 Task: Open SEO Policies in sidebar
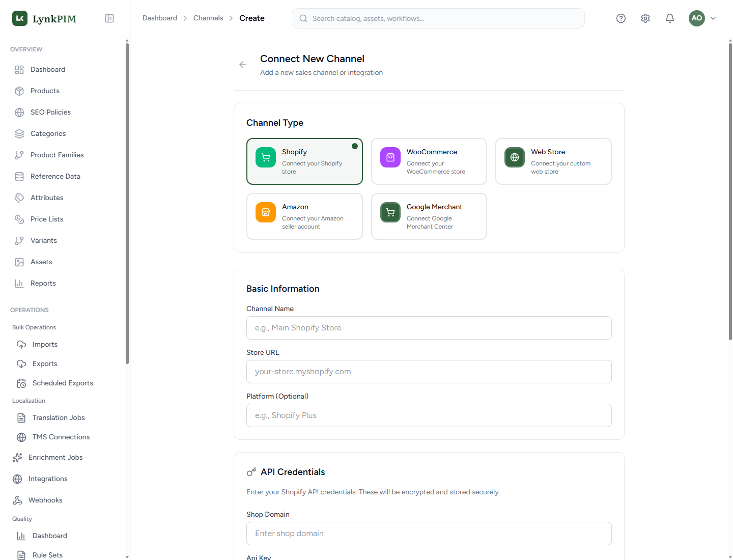point(63,112)
